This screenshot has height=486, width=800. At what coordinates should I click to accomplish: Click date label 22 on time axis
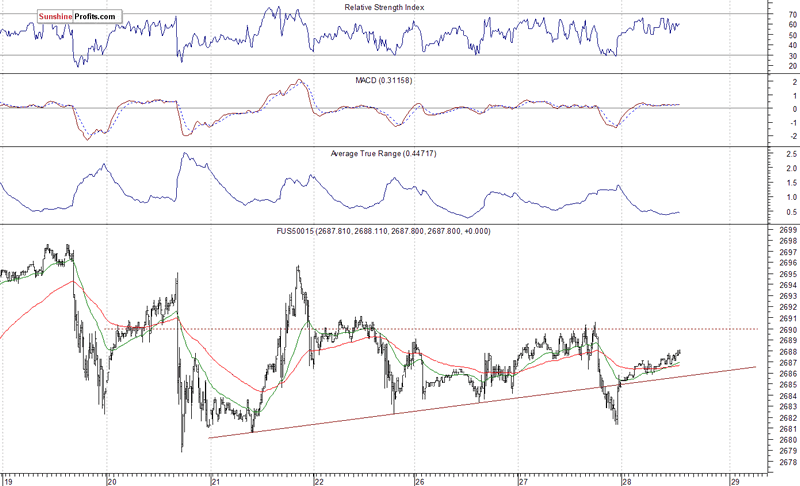click(318, 481)
